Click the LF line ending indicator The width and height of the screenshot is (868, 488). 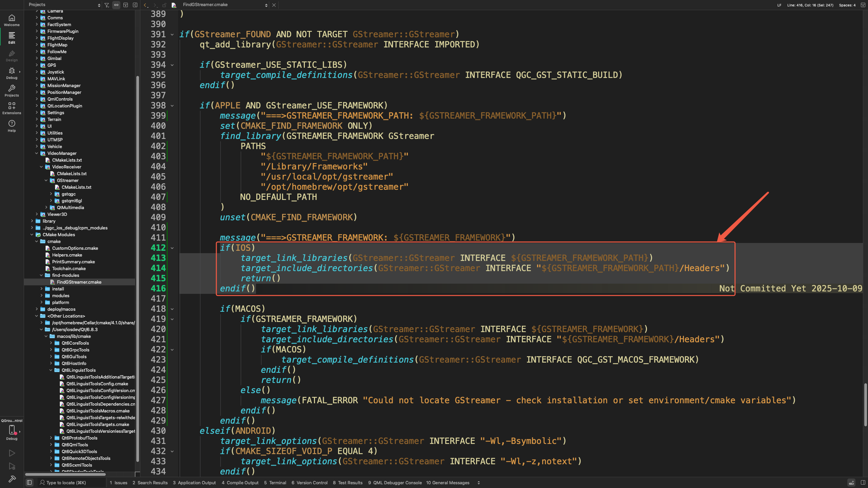tap(779, 5)
